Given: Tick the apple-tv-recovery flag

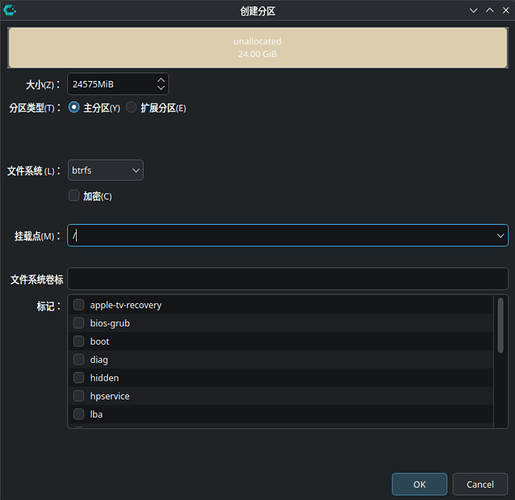Looking at the screenshot, I should click(79, 305).
